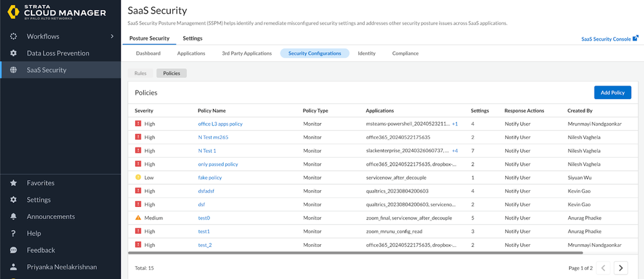Select the SaaS Security globe icon
644x279 pixels.
click(x=14, y=70)
